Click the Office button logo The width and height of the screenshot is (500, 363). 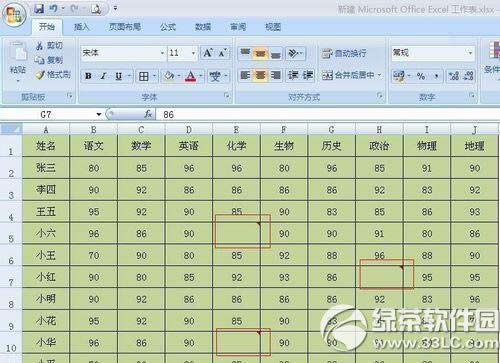click(14, 15)
